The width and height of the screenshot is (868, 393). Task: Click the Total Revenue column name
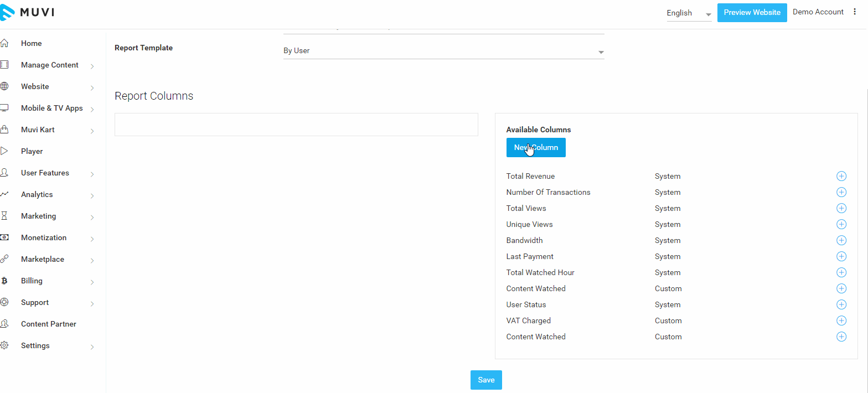point(530,176)
